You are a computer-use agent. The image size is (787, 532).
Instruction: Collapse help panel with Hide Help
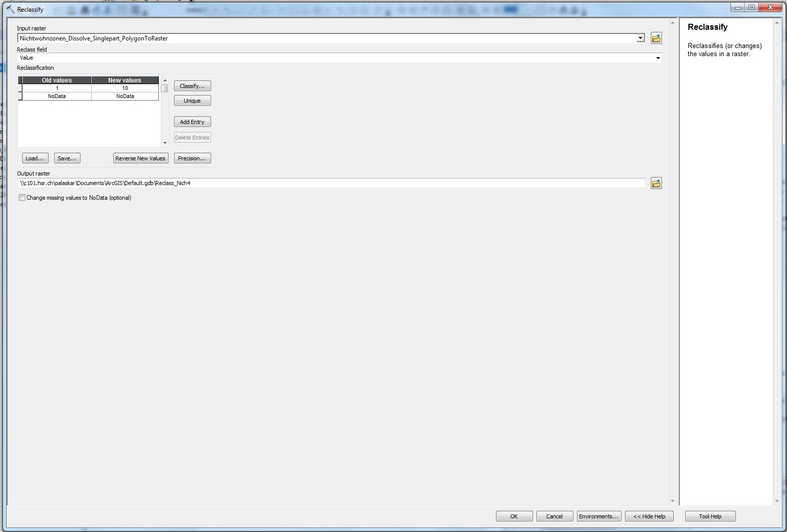pyautogui.click(x=649, y=516)
